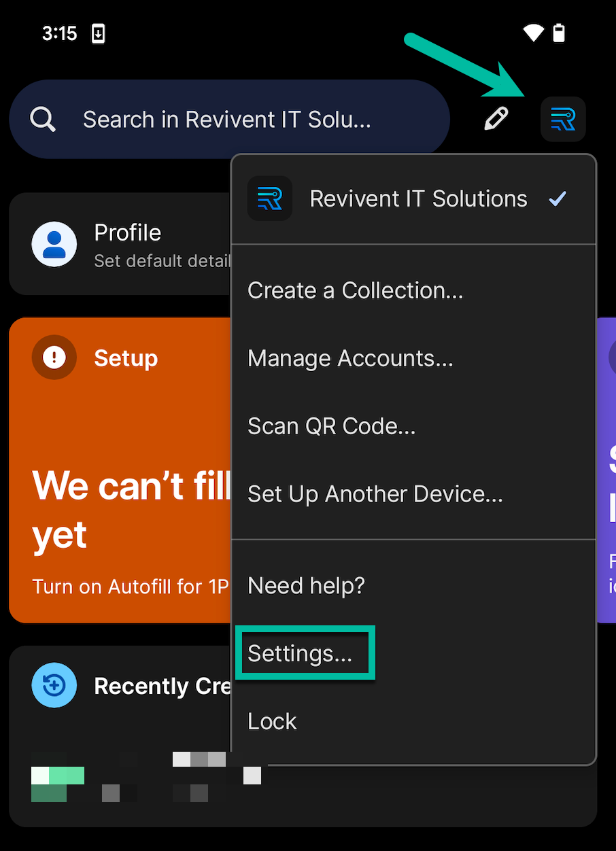Tap the Turn on Autofill text
616x851 pixels.
point(131,587)
